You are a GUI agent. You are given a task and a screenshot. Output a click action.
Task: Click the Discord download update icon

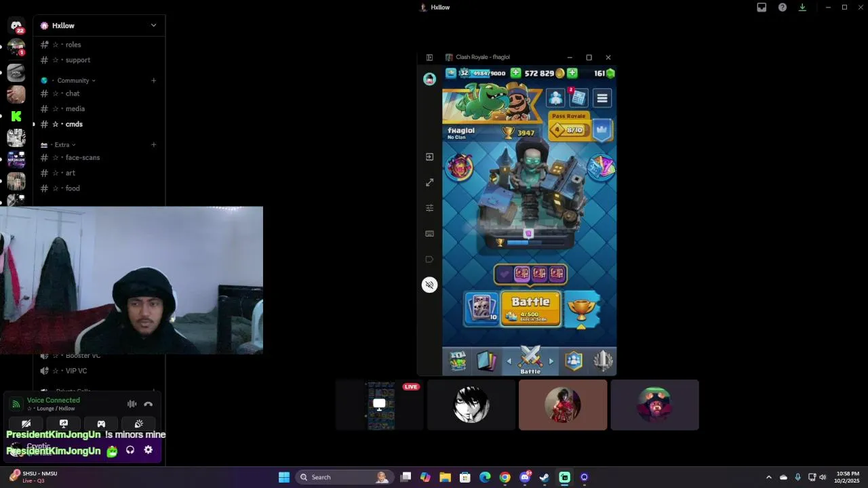click(802, 7)
